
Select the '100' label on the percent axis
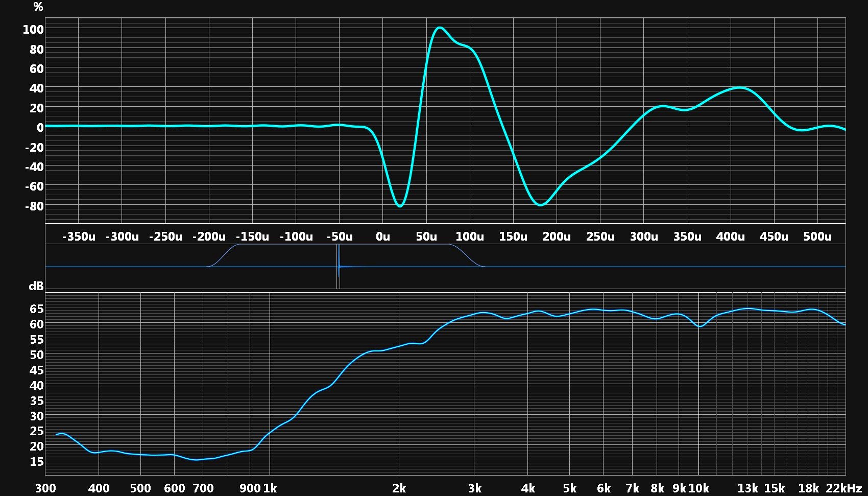tap(33, 30)
